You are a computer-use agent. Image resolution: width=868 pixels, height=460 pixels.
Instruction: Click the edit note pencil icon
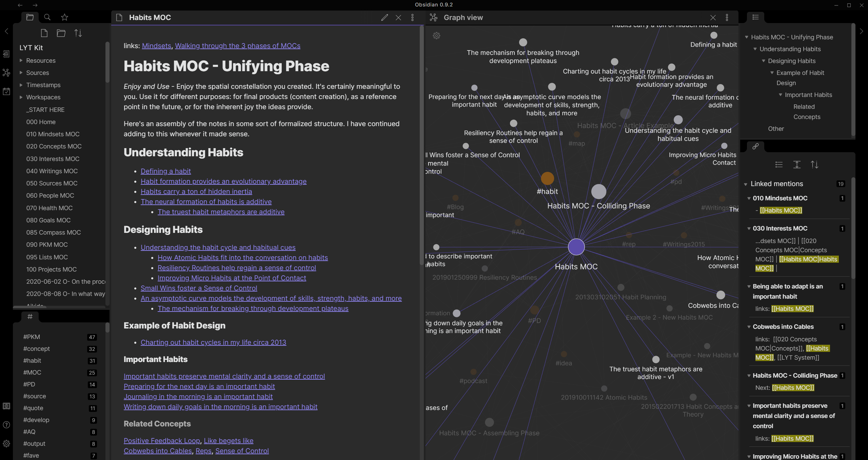(x=384, y=18)
